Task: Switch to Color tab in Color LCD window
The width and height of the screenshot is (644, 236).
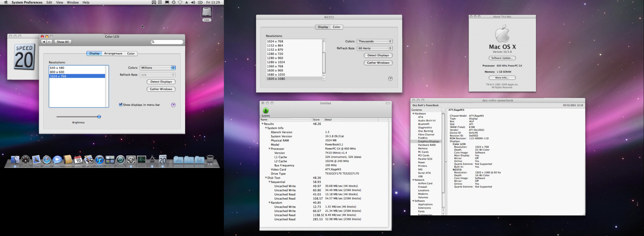Action: (x=131, y=53)
